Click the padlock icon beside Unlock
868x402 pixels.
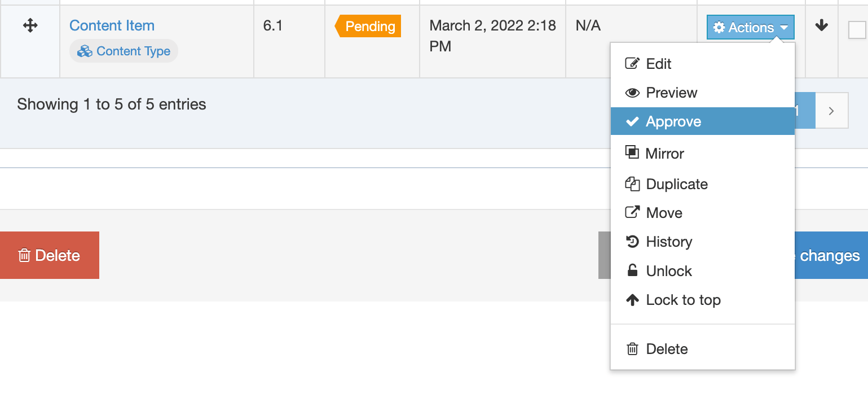(633, 270)
